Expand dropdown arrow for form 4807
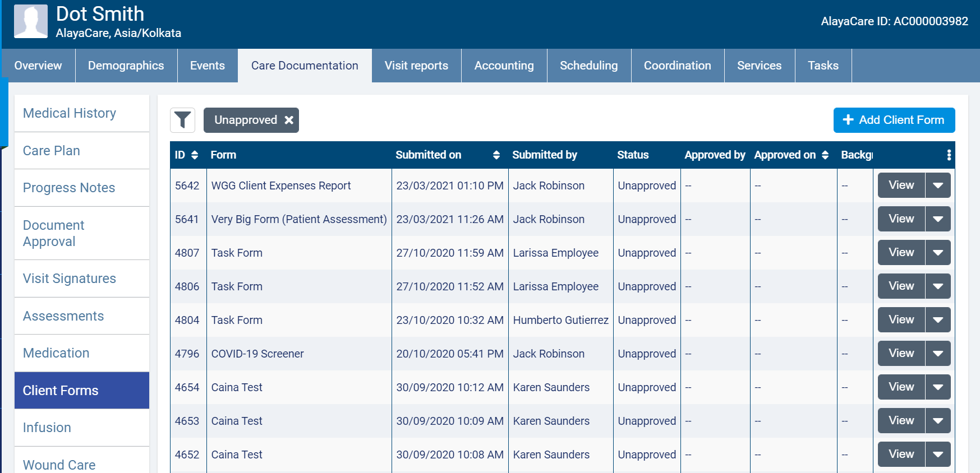 click(938, 253)
